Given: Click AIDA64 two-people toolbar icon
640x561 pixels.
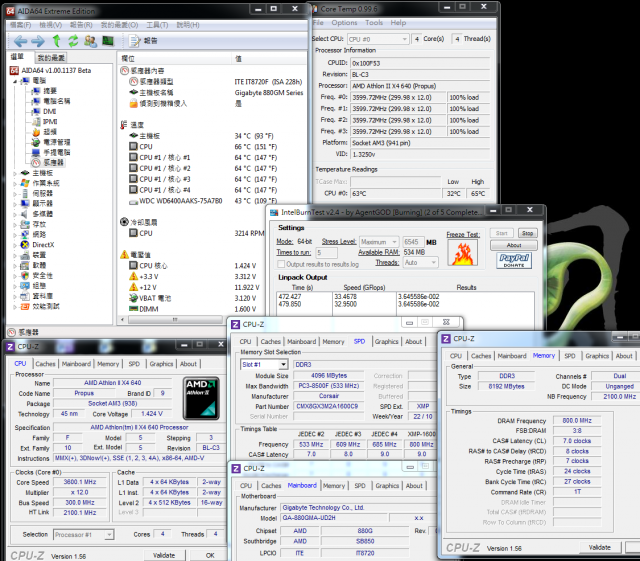Looking at the screenshot, I should pyautogui.click(x=91, y=41).
